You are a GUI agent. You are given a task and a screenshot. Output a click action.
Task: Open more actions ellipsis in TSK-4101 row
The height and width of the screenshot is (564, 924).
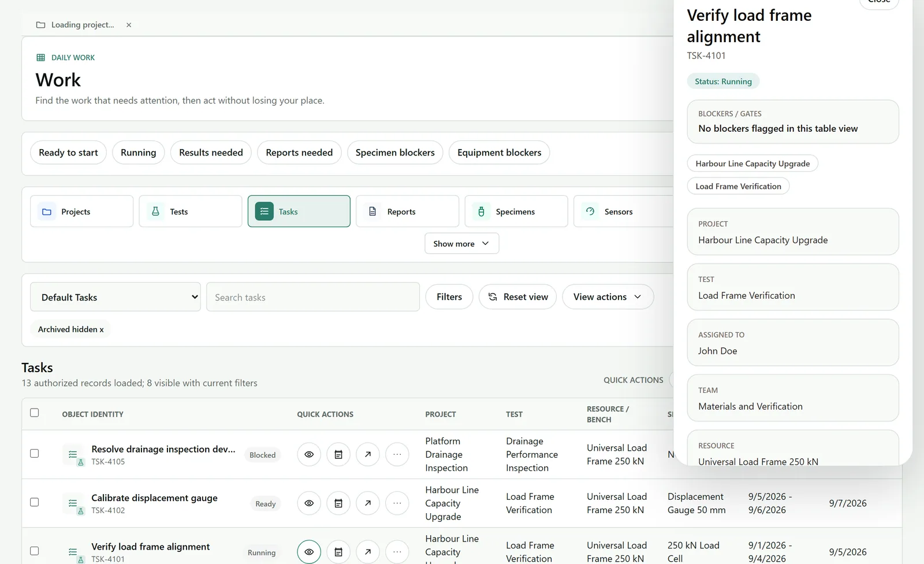pyautogui.click(x=397, y=552)
